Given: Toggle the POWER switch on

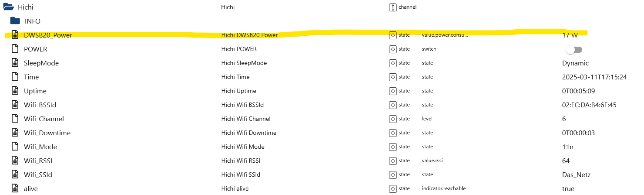Looking at the screenshot, I should point(574,49).
